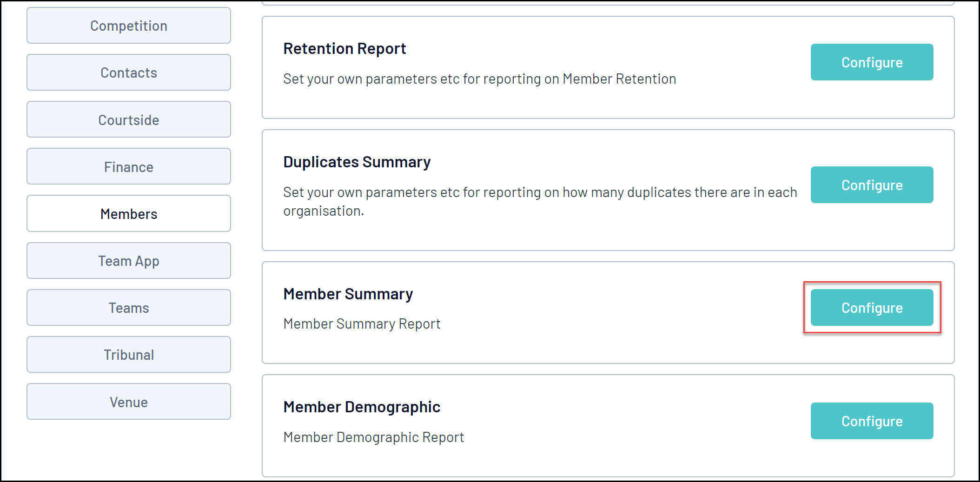The height and width of the screenshot is (482, 980).
Task: Click the Member Demographic title
Action: click(362, 407)
